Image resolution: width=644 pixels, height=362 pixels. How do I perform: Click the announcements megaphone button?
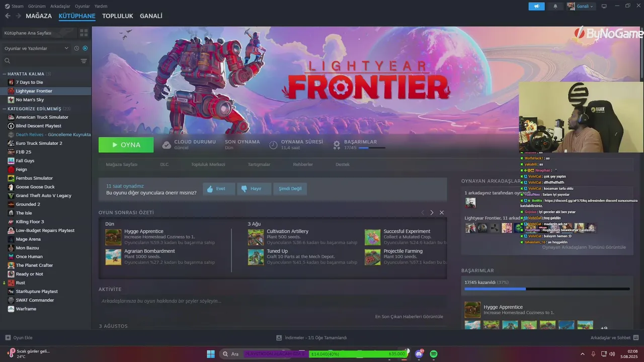[536, 6]
